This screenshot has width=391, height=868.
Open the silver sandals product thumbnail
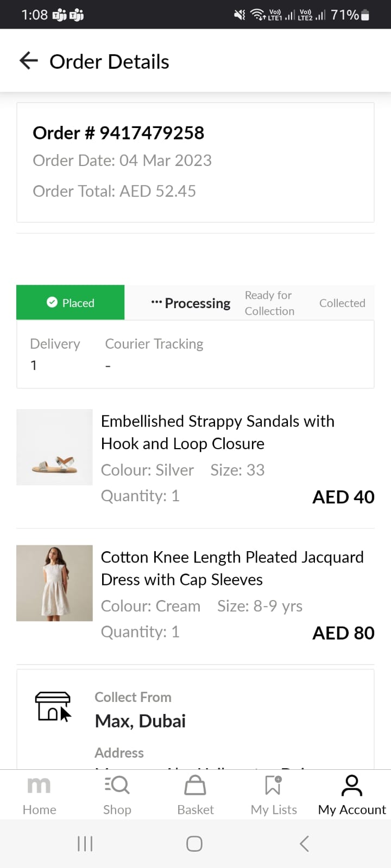54,447
